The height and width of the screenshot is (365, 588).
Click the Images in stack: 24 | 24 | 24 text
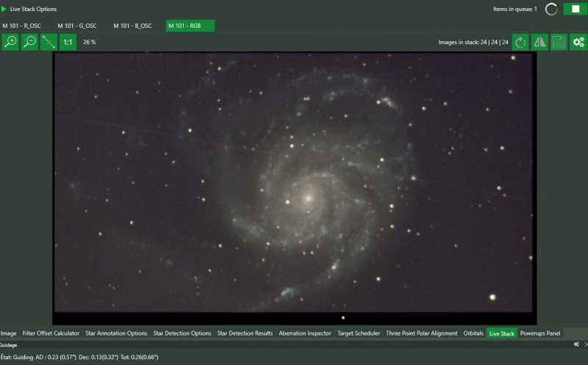[473, 42]
